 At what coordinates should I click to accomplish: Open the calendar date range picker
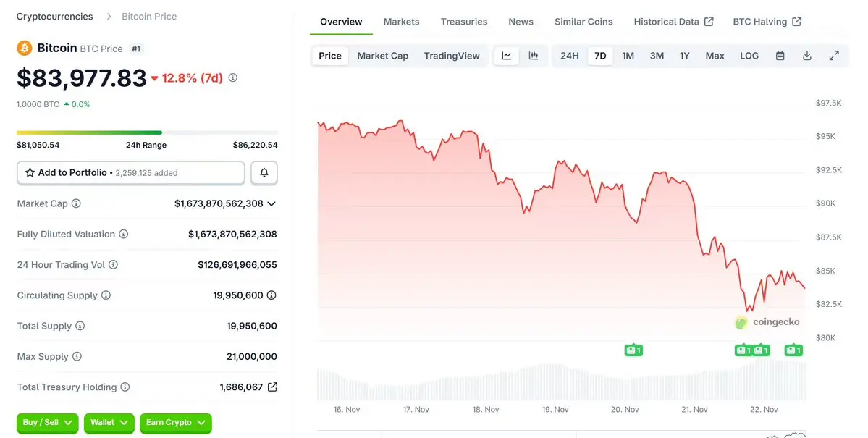click(780, 56)
